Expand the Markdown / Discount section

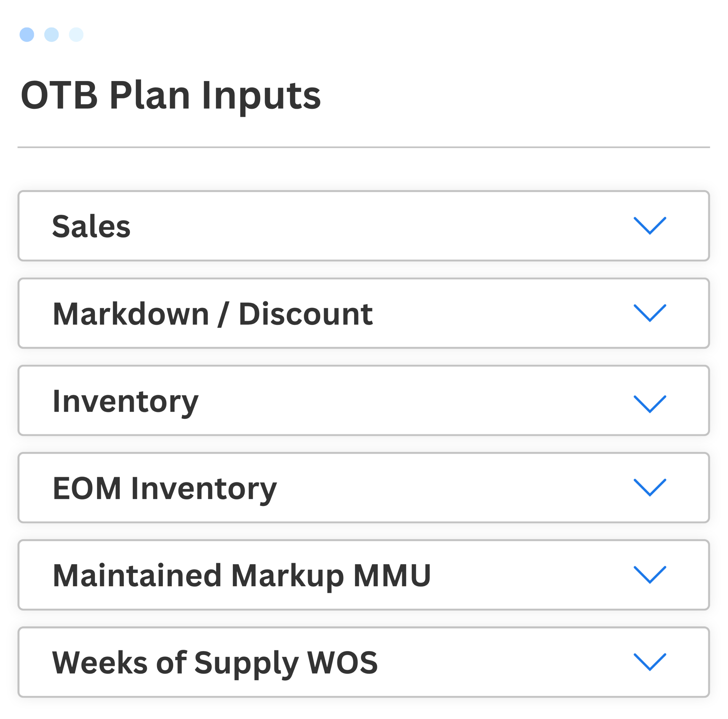pos(364,313)
